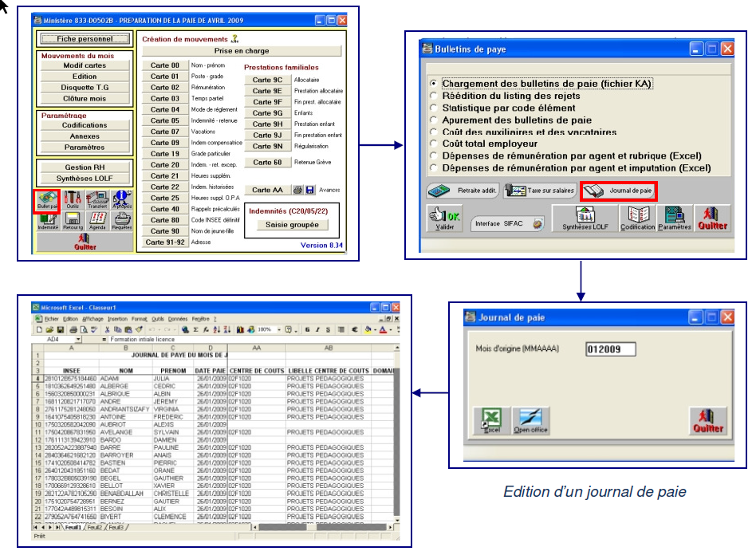This screenshot has width=756, height=559.
Task: Select 'Réédition du listing des rejets' option
Action: click(434, 96)
